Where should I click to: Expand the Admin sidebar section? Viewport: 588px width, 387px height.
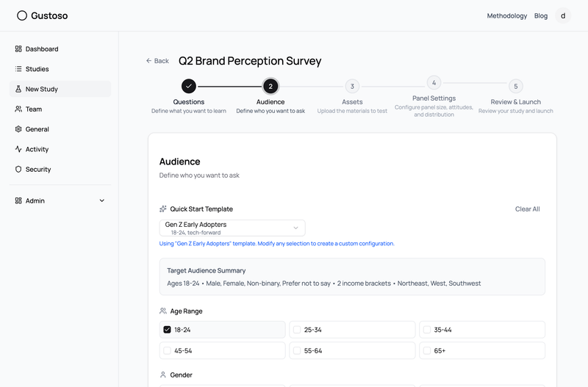[x=102, y=200]
